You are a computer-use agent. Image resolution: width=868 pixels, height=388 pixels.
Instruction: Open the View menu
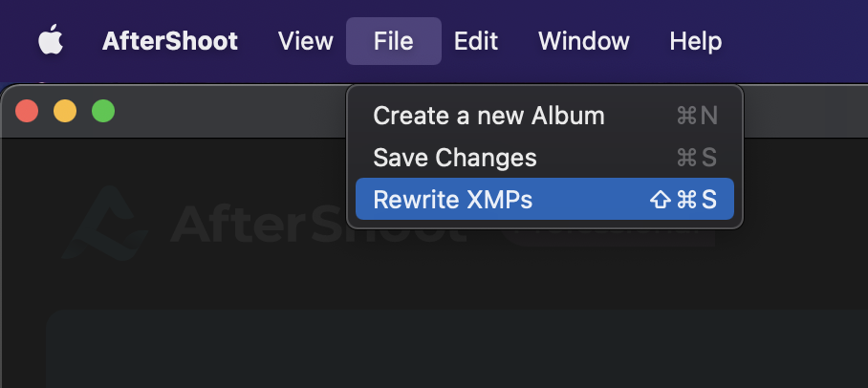coord(305,42)
